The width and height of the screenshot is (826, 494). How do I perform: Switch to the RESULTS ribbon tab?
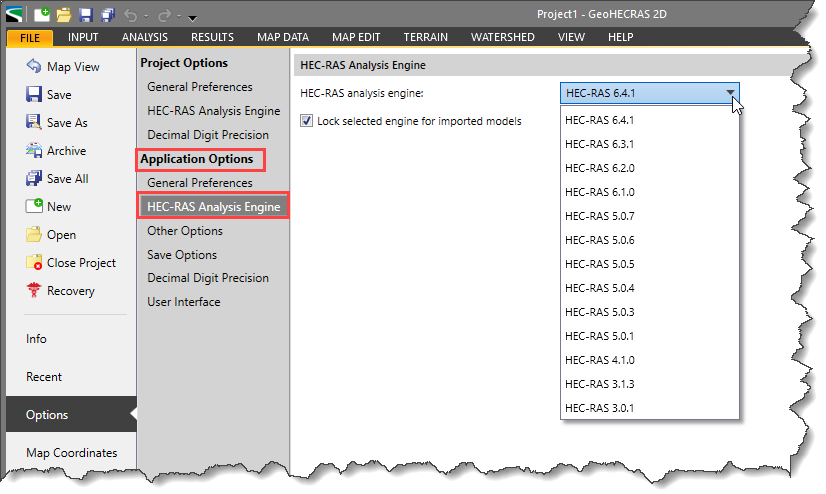click(x=212, y=37)
